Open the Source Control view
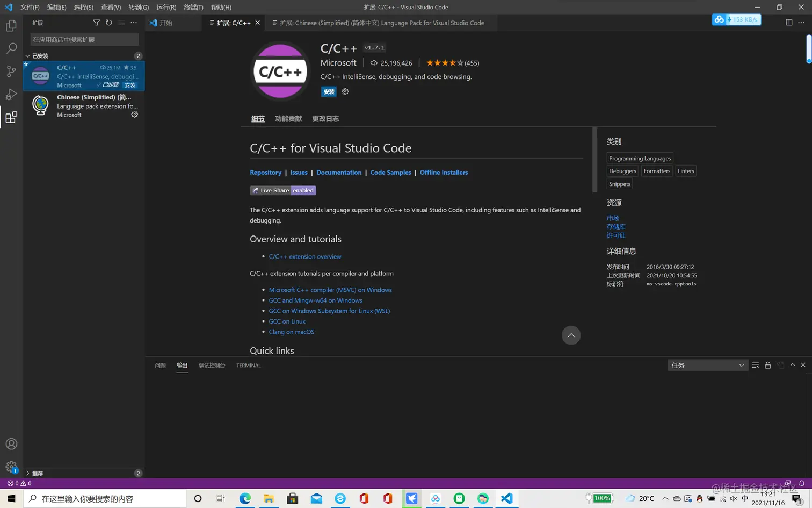 pos(11,71)
